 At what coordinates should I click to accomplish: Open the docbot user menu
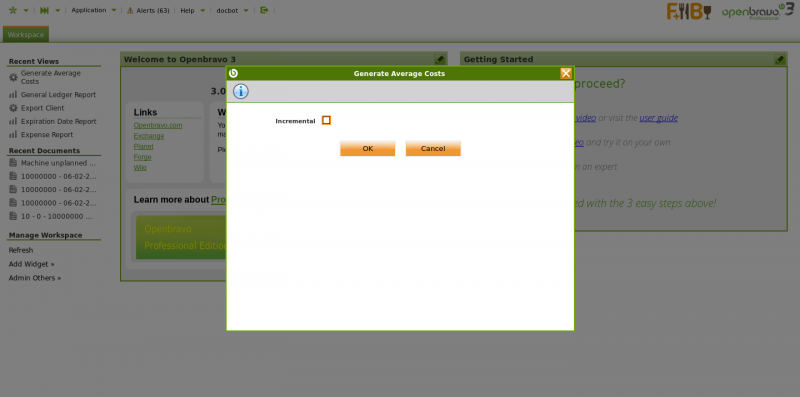click(x=227, y=10)
